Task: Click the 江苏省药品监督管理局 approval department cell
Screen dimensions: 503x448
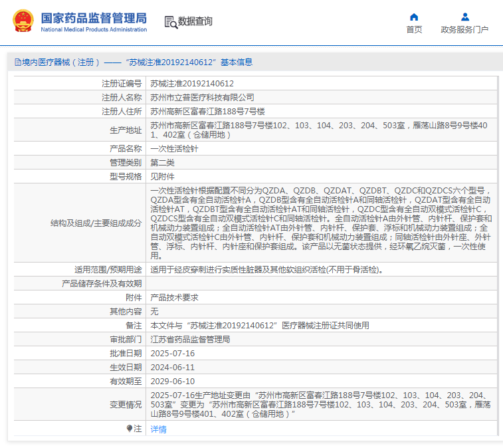Action: click(190, 339)
